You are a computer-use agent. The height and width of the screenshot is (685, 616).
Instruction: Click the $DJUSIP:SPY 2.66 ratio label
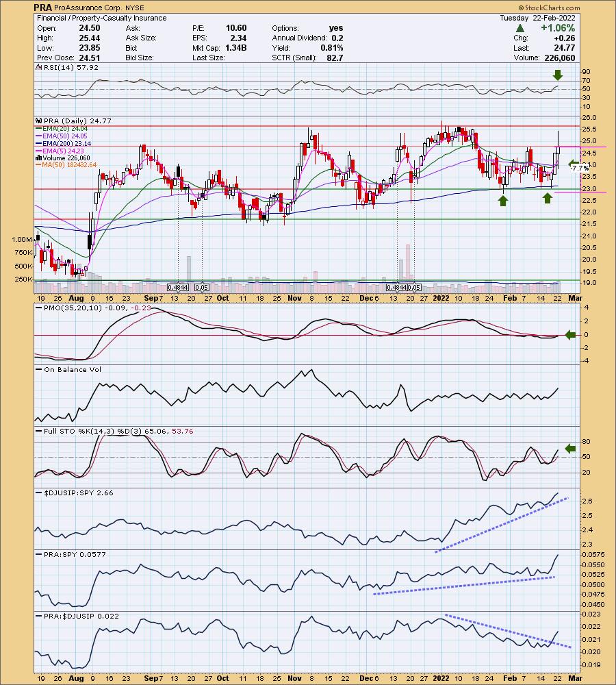(79, 493)
